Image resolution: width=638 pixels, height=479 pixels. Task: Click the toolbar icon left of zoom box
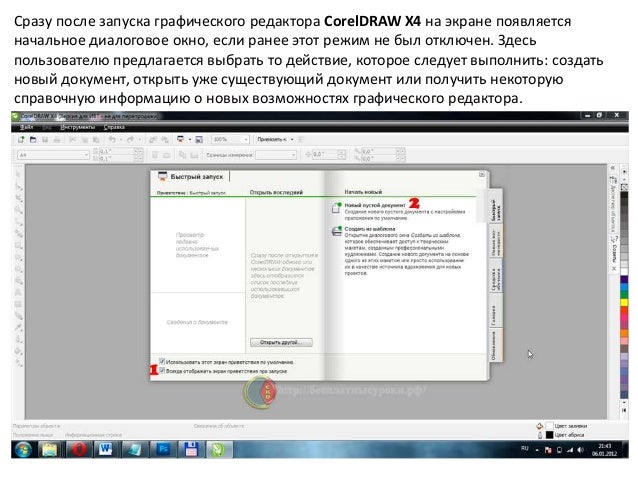(x=199, y=140)
